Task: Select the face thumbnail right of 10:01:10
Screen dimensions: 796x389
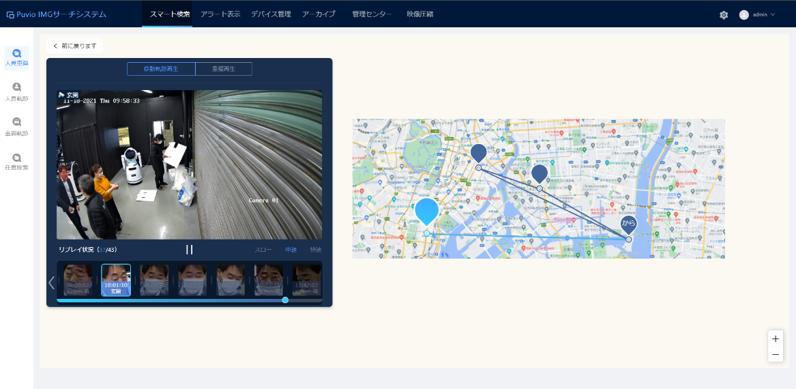Action: 154,280
